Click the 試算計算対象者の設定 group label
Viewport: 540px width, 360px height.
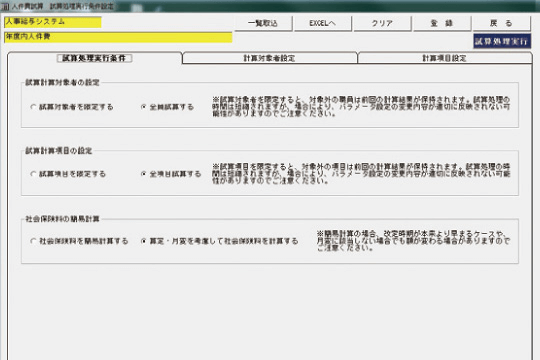[x=62, y=83]
